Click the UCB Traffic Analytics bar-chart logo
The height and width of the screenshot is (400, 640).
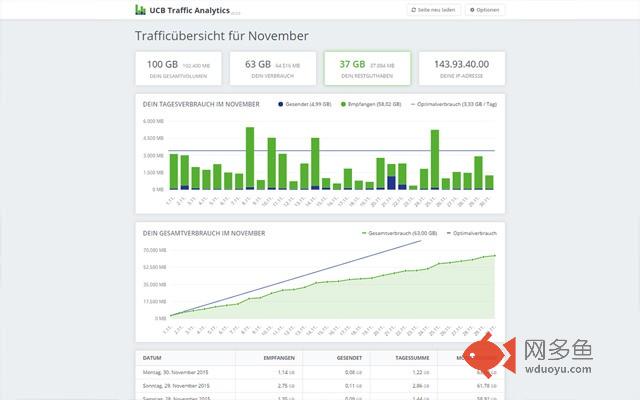coord(140,10)
